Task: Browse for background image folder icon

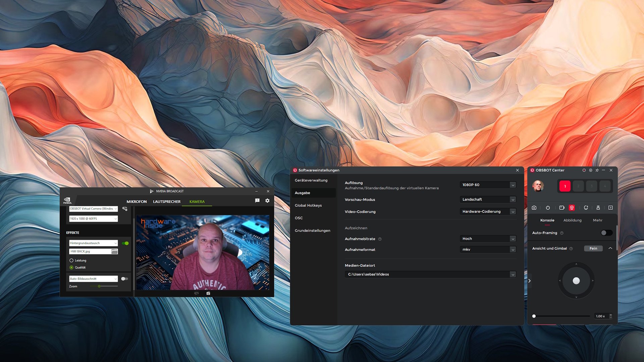Action: click(114, 251)
